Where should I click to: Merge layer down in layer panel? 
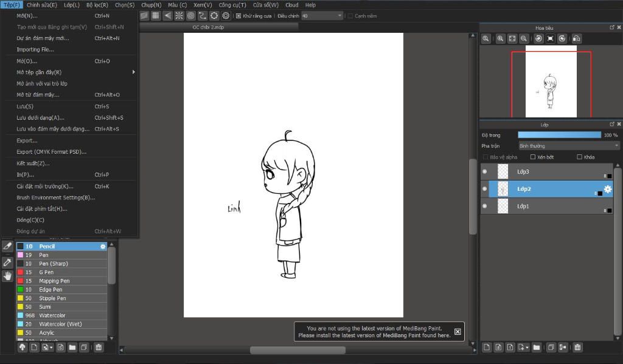[x=563, y=348]
